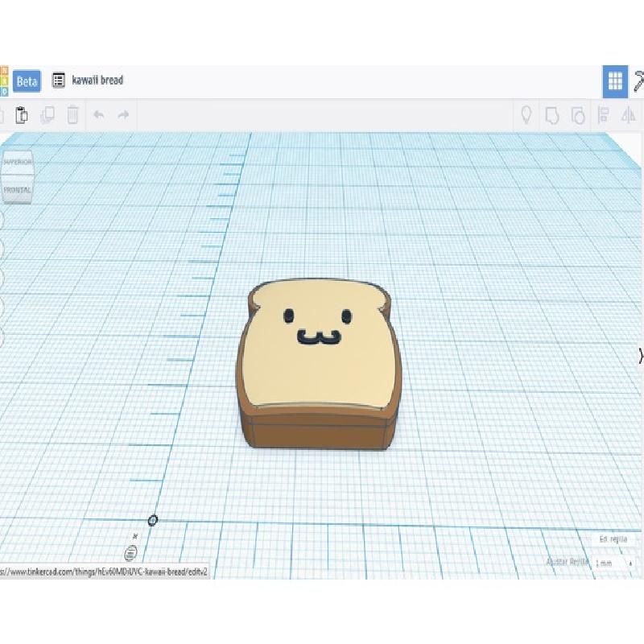The height and width of the screenshot is (644, 644).
Task: Click the Delete trash can icon
Action: 72,114
